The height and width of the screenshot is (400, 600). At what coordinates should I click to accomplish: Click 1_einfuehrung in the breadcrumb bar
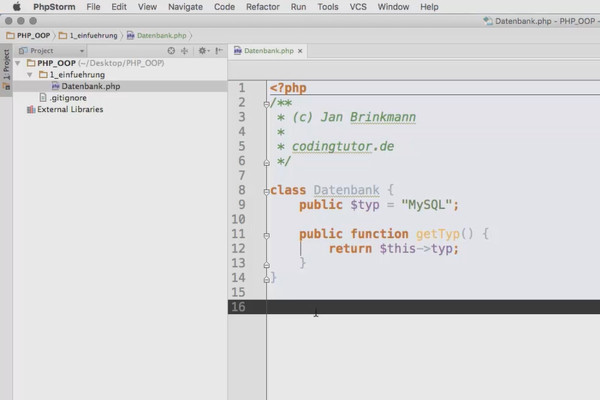(93, 36)
